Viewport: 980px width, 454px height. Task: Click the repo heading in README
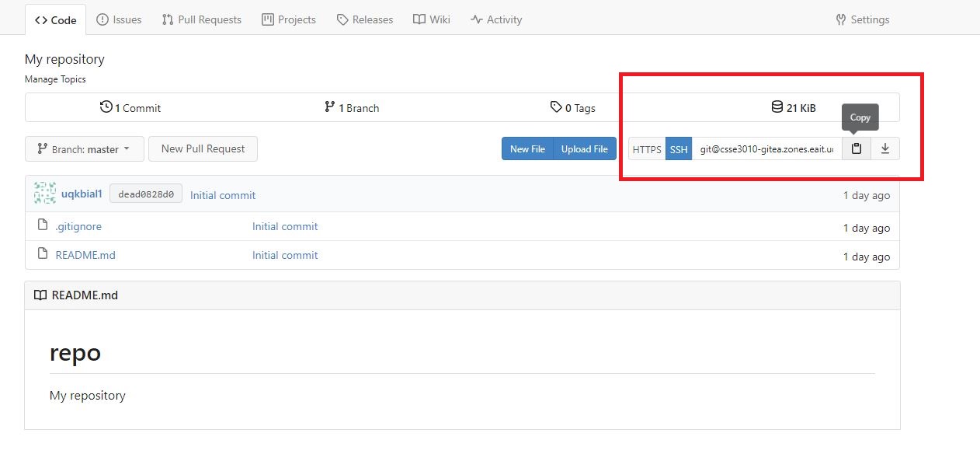point(75,353)
